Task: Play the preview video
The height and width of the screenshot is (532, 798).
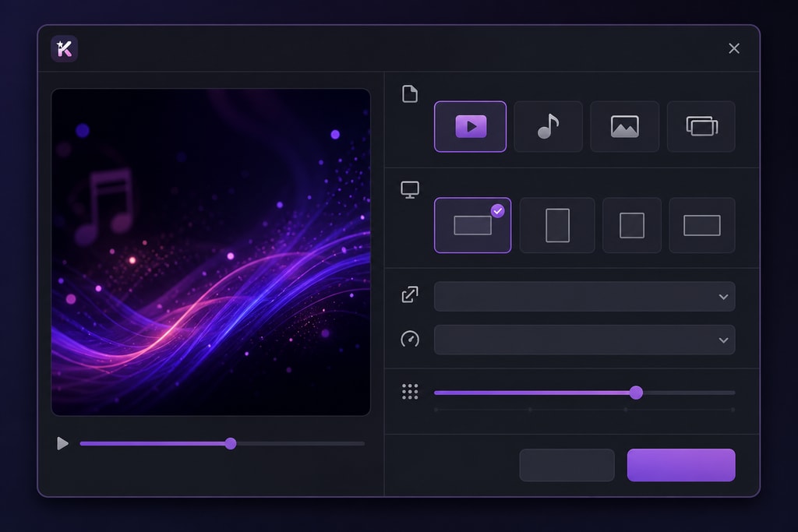Action: 62,443
